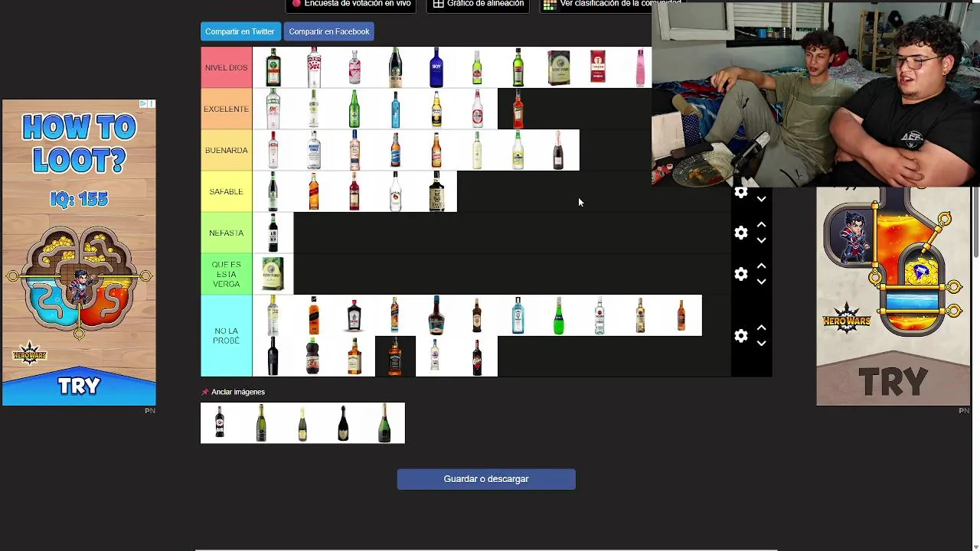Choose the light blue bottle in EXCELENTE
The width and height of the screenshot is (980, 551).
[x=395, y=109]
